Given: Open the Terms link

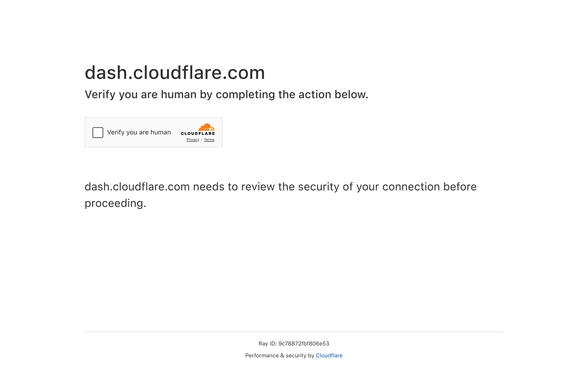Looking at the screenshot, I should click(x=209, y=139).
